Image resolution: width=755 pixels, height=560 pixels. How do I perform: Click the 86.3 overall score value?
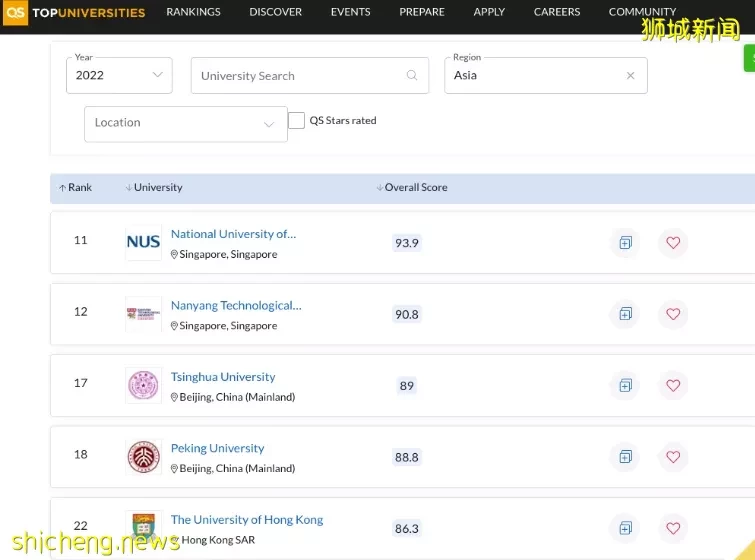tap(407, 529)
